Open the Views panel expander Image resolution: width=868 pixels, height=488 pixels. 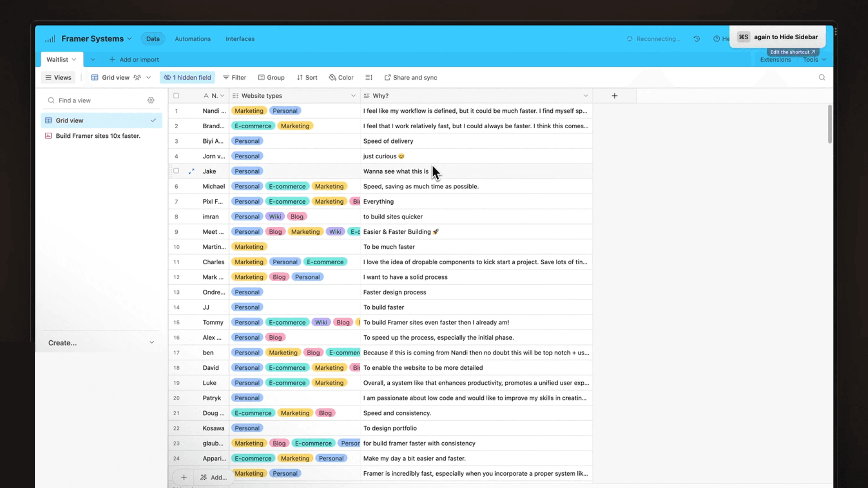click(x=58, y=77)
